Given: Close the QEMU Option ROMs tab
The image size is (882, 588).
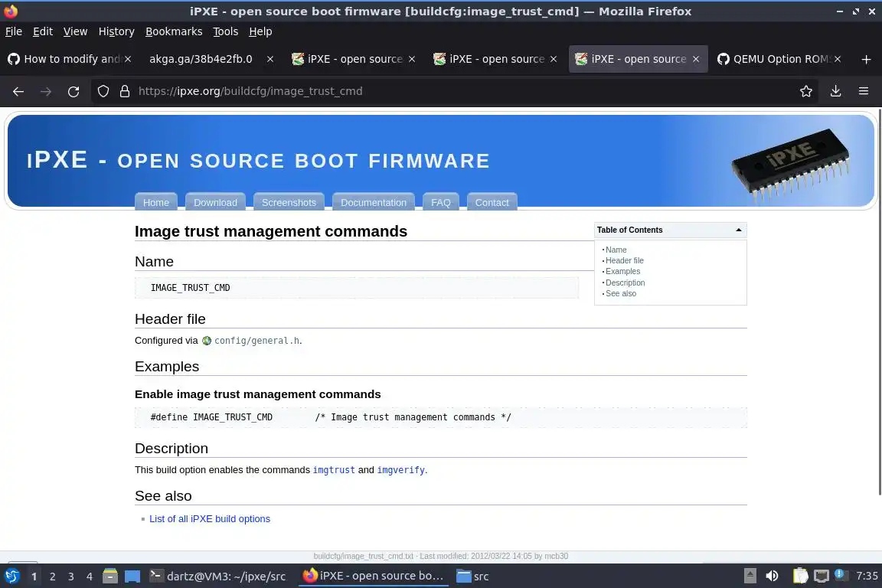Looking at the screenshot, I should click(838, 59).
